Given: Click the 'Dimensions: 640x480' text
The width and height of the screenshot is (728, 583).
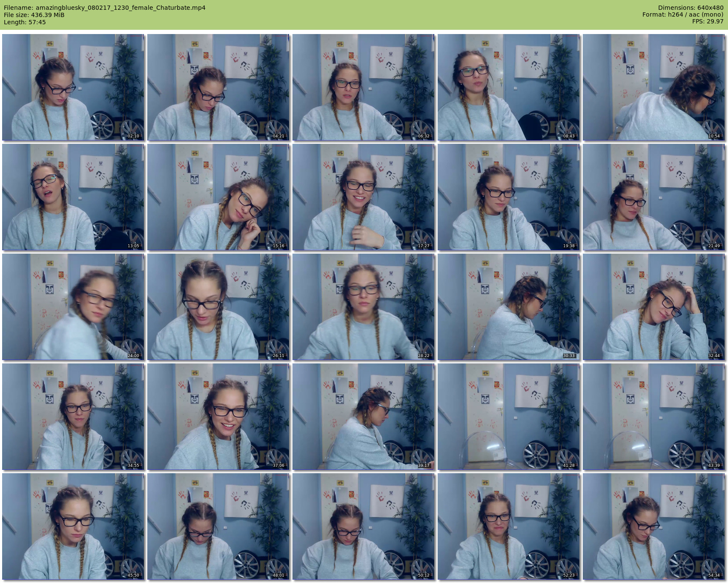Looking at the screenshot, I should click(x=691, y=8).
